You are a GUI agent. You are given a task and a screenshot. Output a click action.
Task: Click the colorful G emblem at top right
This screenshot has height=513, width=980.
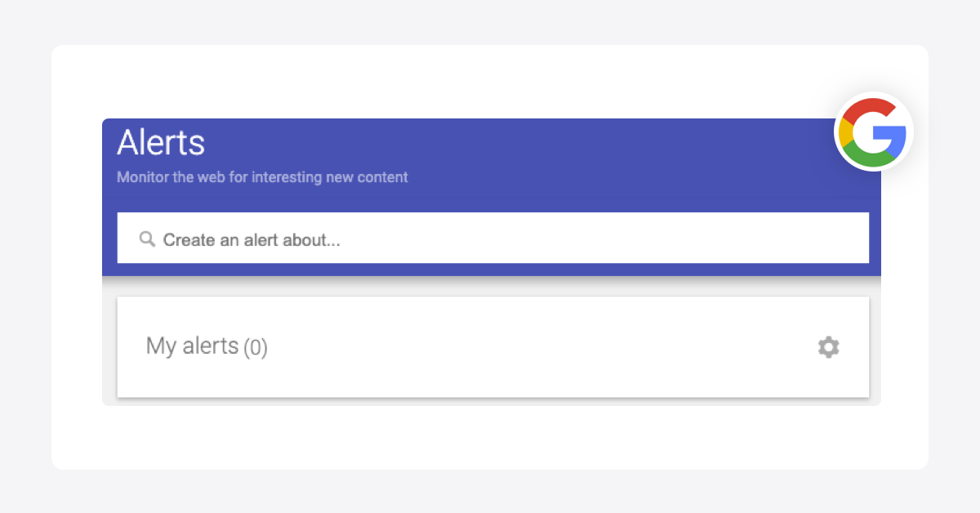(x=872, y=132)
